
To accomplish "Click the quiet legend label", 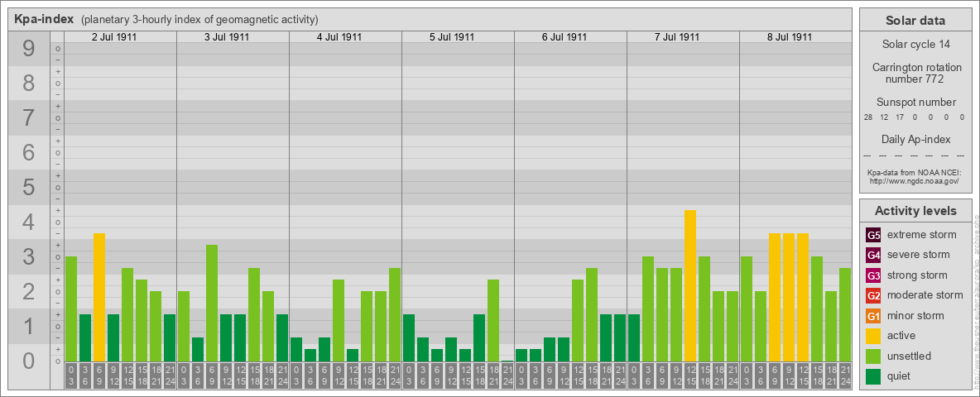I will click(x=899, y=375).
